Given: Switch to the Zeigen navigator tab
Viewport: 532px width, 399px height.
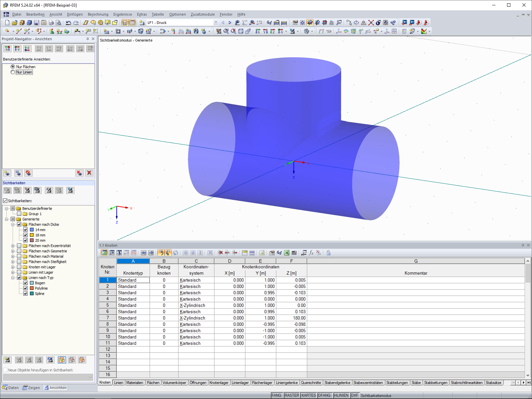Looking at the screenshot, I should point(31,388).
